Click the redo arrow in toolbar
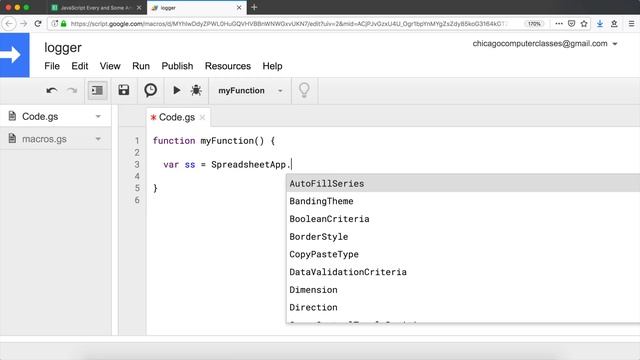The image size is (640, 360). [x=72, y=91]
